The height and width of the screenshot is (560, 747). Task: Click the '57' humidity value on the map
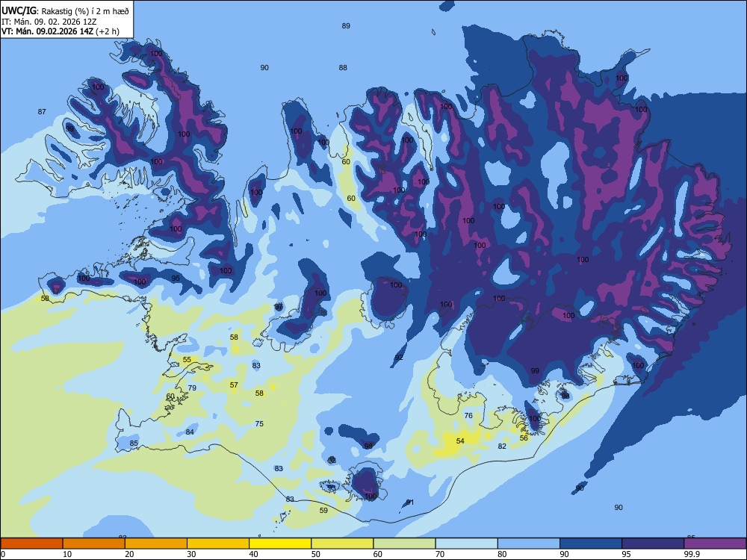pos(233,385)
